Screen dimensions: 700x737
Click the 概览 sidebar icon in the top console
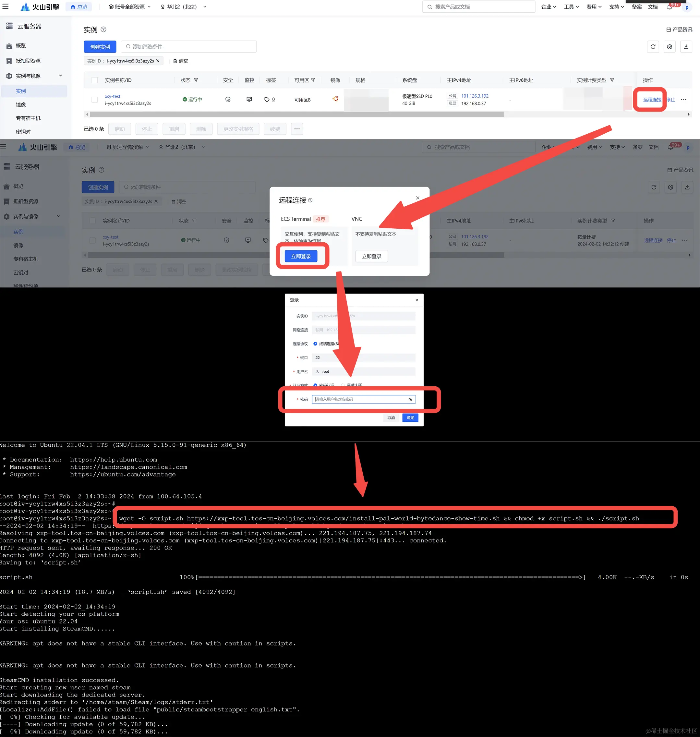point(9,46)
